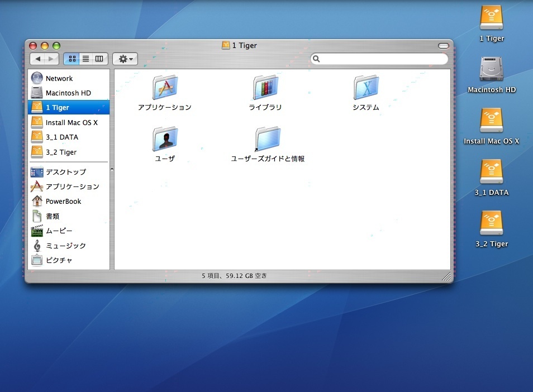This screenshot has width=533, height=392.
Task: Switch to list view mode
Action: (x=85, y=59)
